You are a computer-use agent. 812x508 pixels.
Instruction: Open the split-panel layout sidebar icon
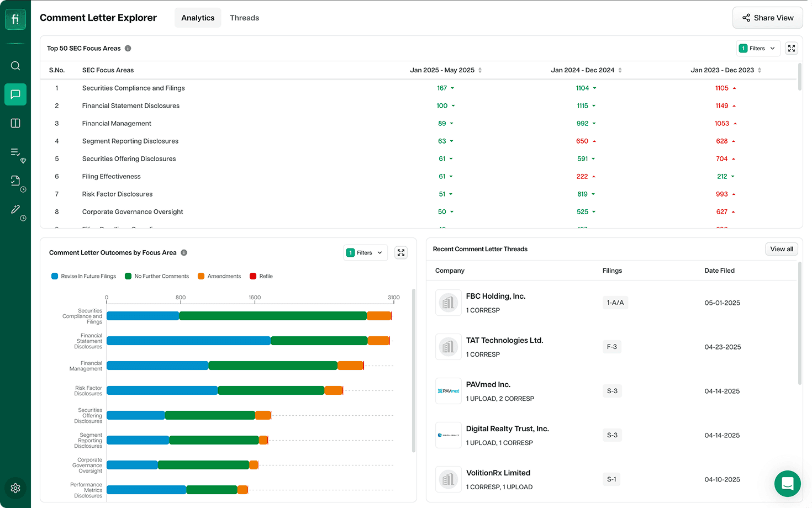(x=15, y=123)
